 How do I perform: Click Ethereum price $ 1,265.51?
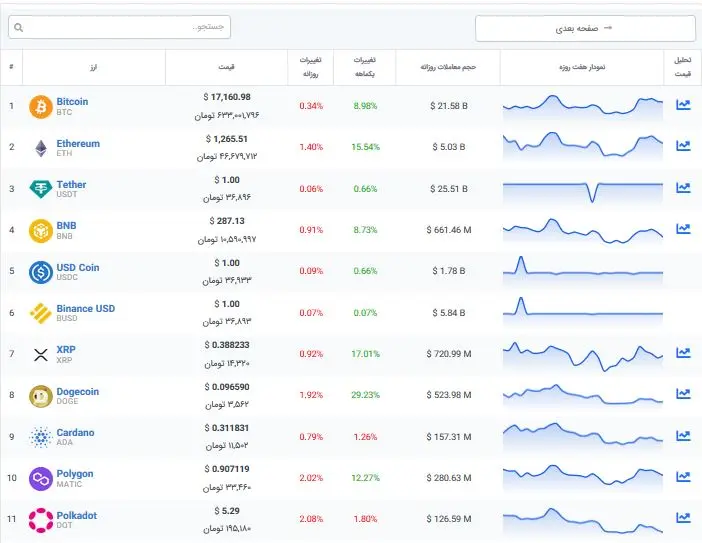[x=227, y=139]
